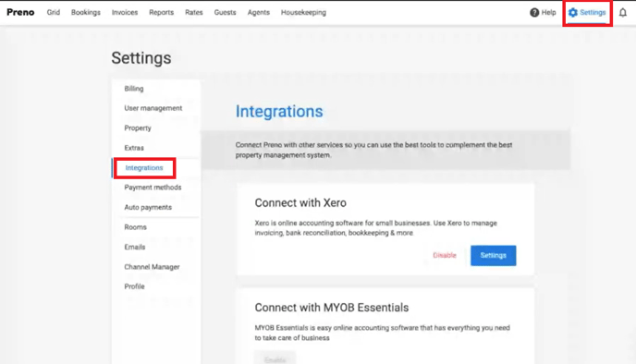The height and width of the screenshot is (364, 636).
Task: Open the Rooms settings
Action: click(135, 227)
